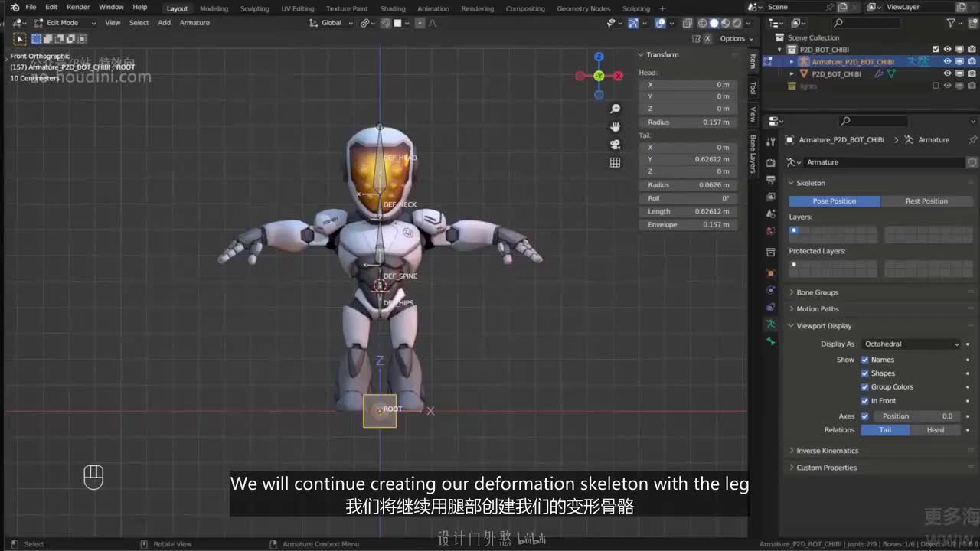The image size is (980, 551).
Task: Enable the lights collection checkbox
Action: 936,86
